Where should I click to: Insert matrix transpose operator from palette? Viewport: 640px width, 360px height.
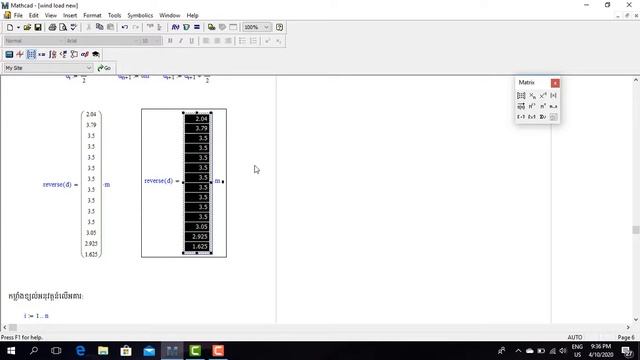(543, 106)
